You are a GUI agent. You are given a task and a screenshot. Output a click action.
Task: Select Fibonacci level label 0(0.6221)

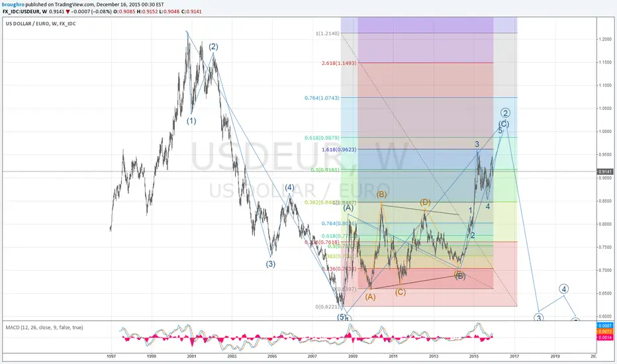click(327, 306)
